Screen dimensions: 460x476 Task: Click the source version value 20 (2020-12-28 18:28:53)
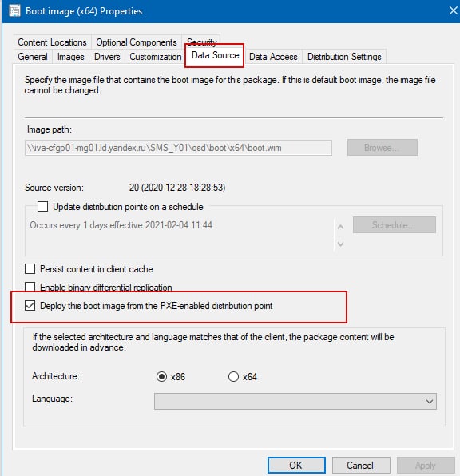click(177, 188)
